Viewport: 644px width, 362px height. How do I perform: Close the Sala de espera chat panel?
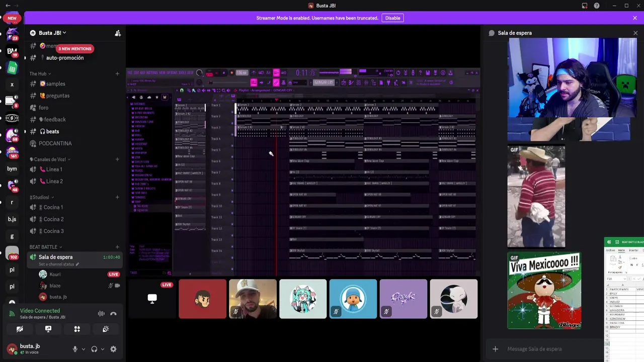[x=635, y=33]
